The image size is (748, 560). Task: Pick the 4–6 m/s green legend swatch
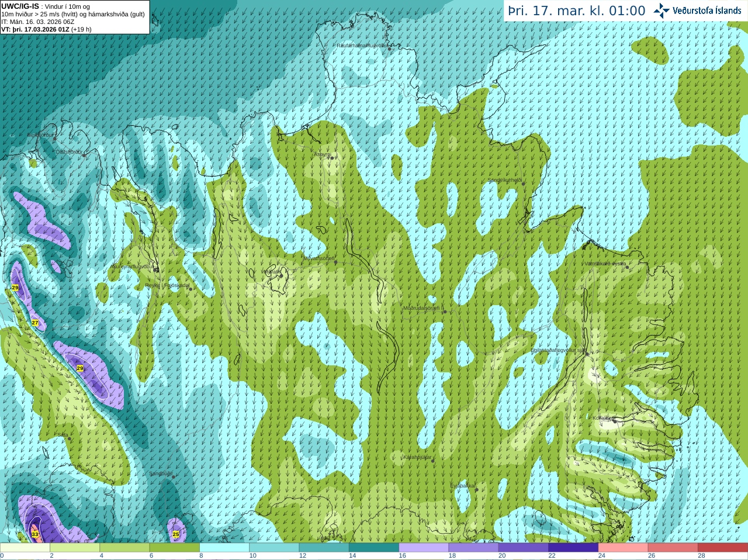(124, 548)
